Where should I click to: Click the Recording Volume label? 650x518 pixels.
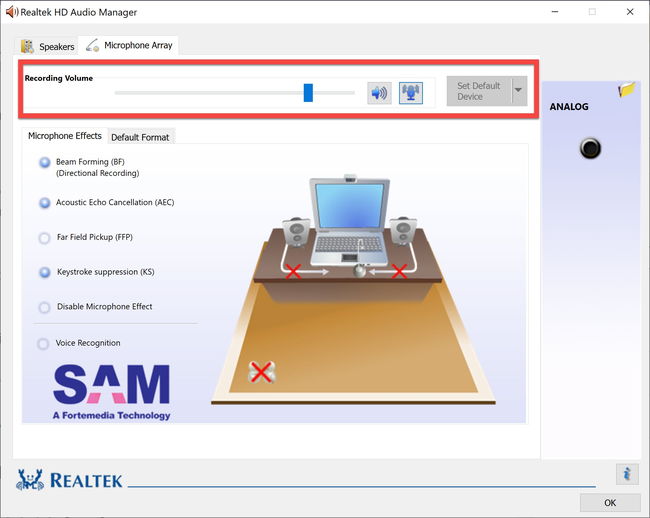[x=58, y=78]
